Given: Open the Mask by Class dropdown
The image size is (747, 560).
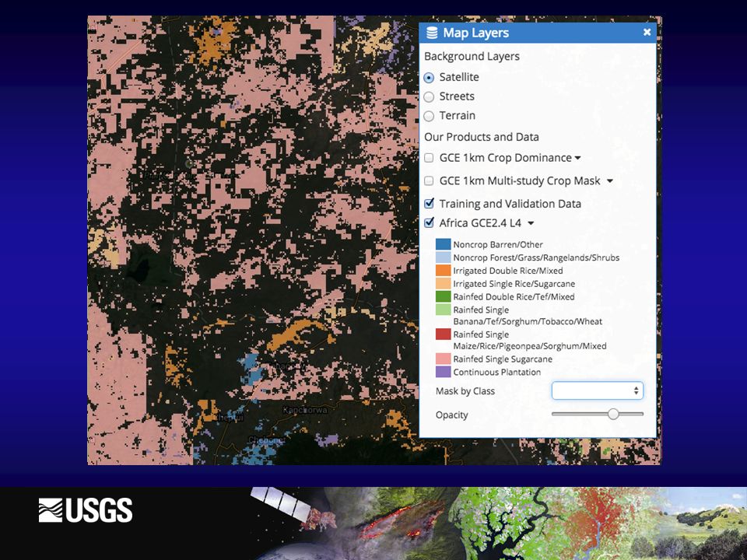Looking at the screenshot, I should 598,390.
